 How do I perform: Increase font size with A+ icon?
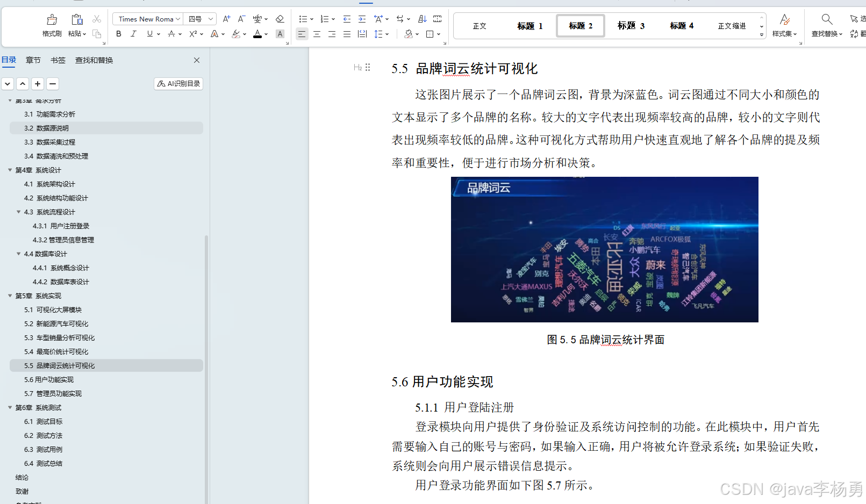[226, 19]
